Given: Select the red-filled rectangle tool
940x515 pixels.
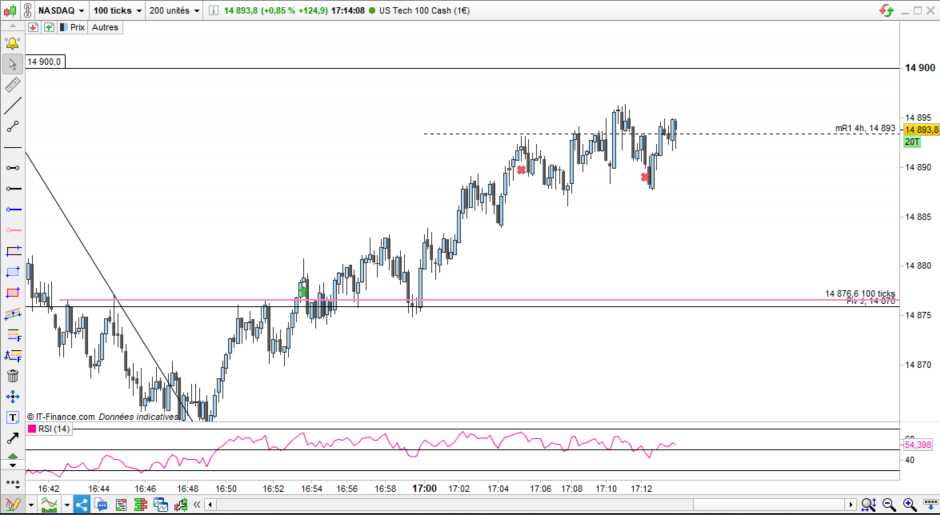Looking at the screenshot, I should (12, 293).
